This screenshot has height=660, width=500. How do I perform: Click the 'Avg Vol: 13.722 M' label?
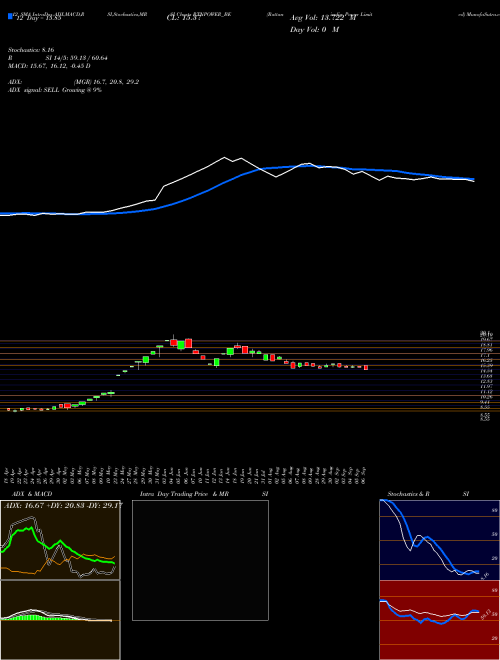pyautogui.click(x=323, y=18)
